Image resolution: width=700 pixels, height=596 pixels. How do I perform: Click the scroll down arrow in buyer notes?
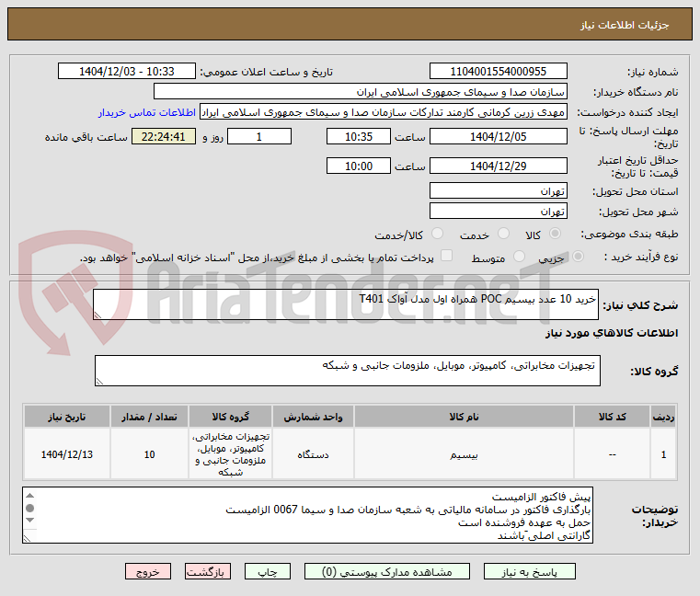30,520
